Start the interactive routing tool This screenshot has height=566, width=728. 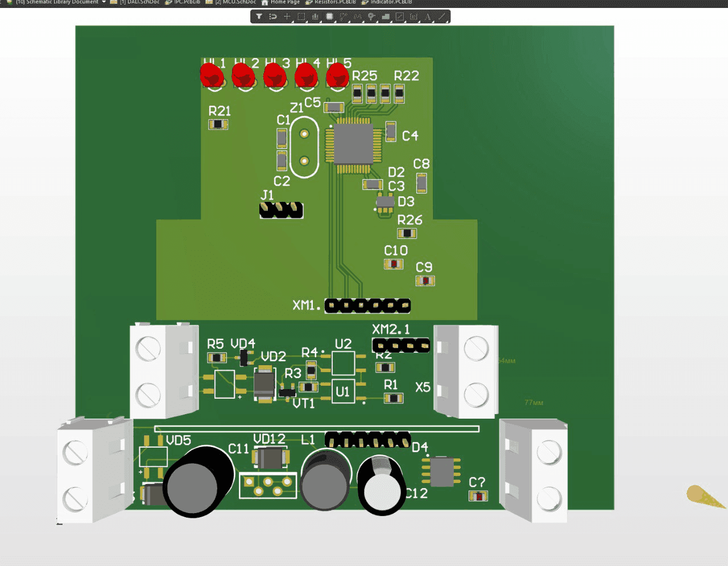[x=344, y=16]
